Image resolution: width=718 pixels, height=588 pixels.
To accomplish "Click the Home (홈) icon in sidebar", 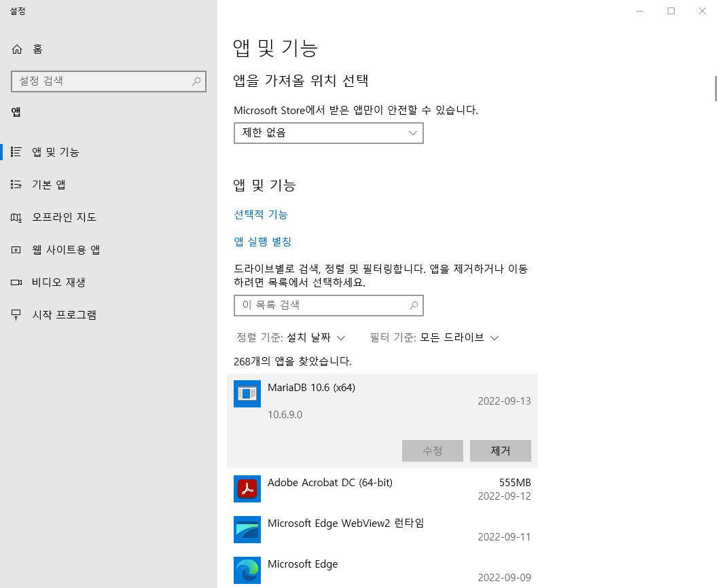I will tap(17, 49).
